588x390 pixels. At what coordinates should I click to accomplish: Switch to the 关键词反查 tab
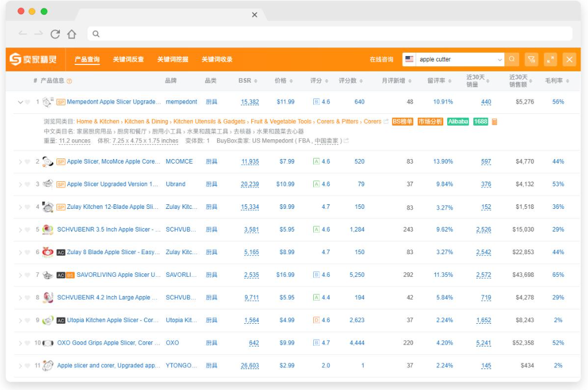[128, 59]
